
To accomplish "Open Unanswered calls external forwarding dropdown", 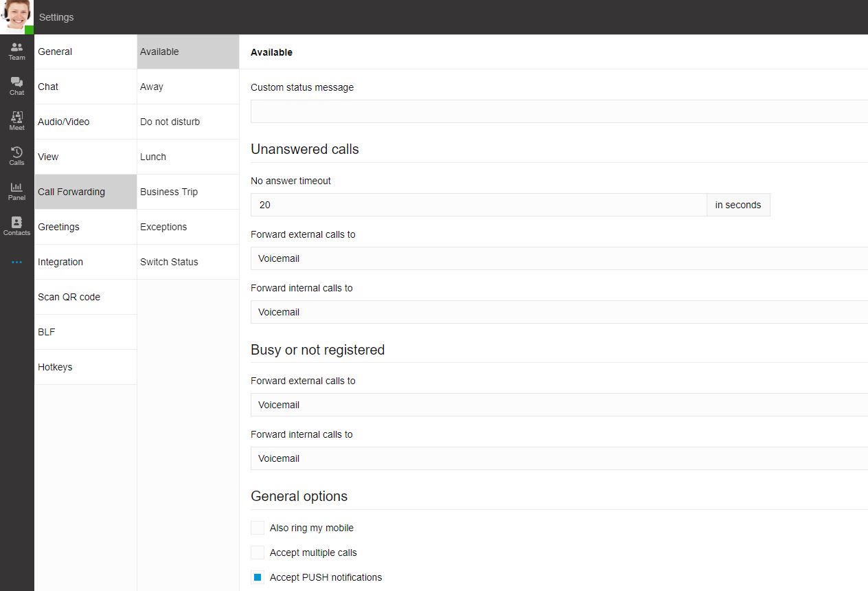I will [559, 258].
